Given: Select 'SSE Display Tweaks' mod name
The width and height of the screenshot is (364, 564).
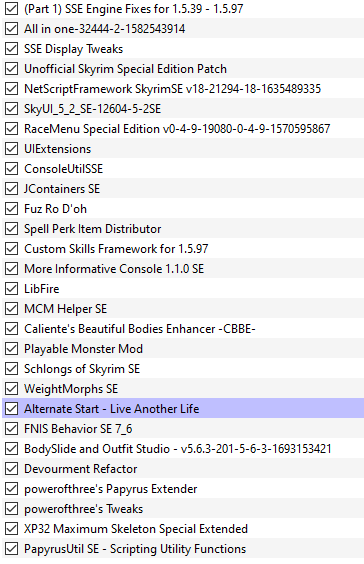Looking at the screenshot, I should (x=73, y=49).
